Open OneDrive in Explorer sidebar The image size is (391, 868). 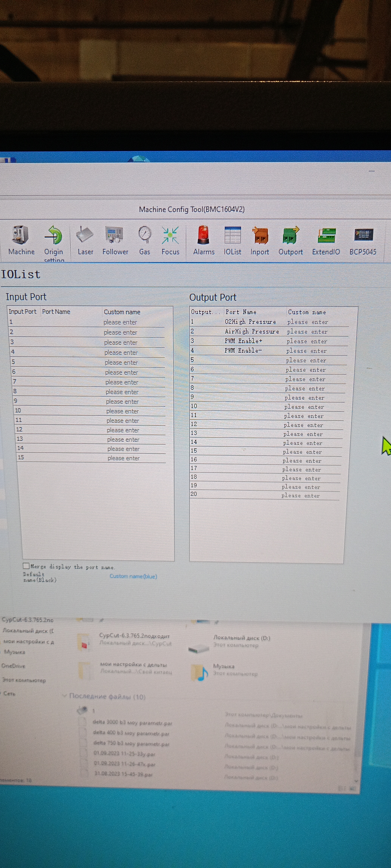pos(14,666)
